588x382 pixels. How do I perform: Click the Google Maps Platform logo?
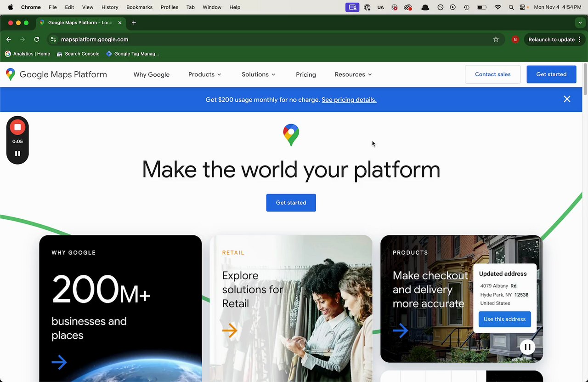click(56, 74)
